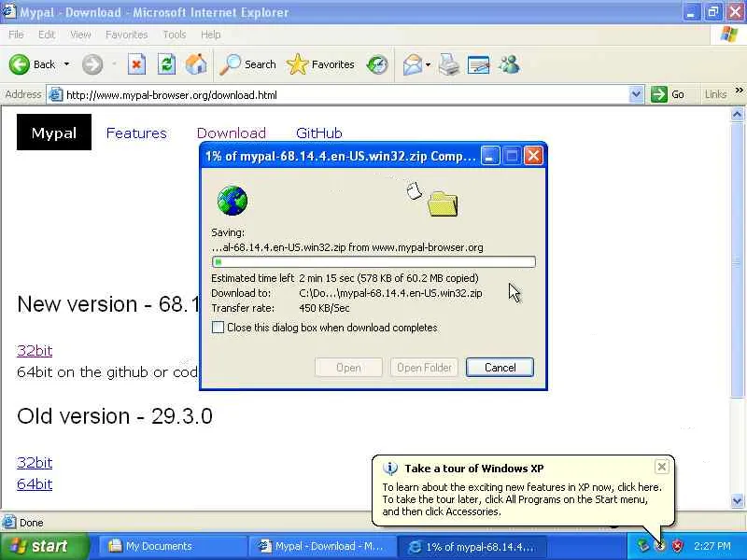Image resolution: width=747 pixels, height=560 pixels.
Task: Go back using the green Back arrow
Action: [x=20, y=64]
